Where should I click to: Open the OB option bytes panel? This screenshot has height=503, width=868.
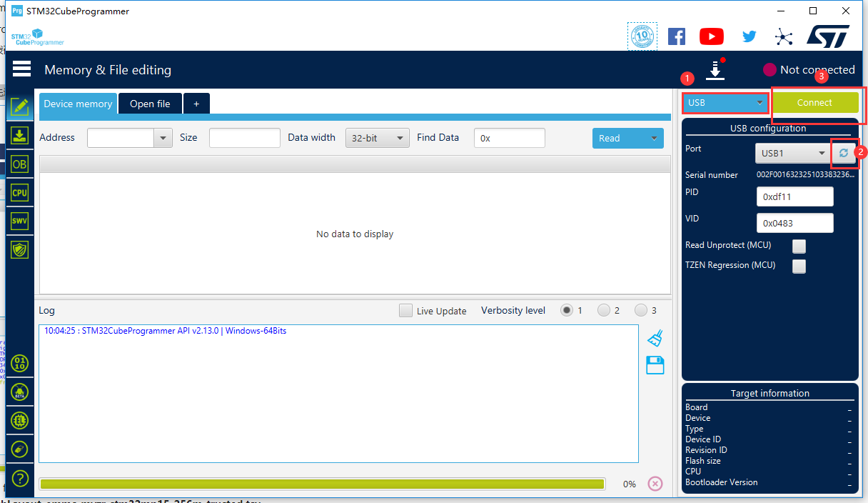pyautogui.click(x=19, y=164)
